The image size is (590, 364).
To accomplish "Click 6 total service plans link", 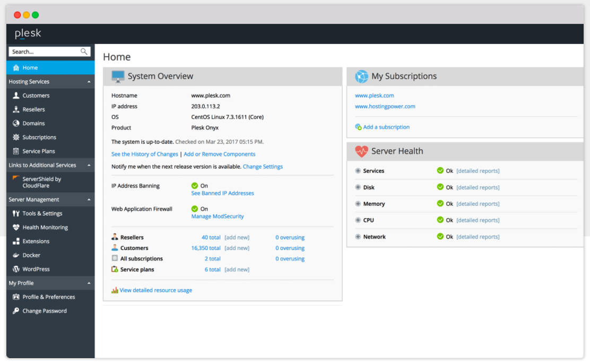I will pyautogui.click(x=212, y=270).
